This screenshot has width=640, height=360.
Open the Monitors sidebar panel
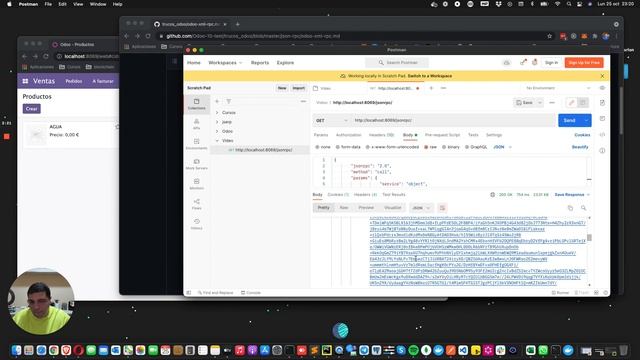pyautogui.click(x=196, y=184)
